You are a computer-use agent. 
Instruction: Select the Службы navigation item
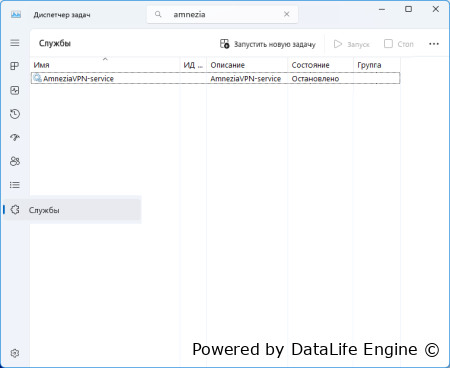pos(72,210)
